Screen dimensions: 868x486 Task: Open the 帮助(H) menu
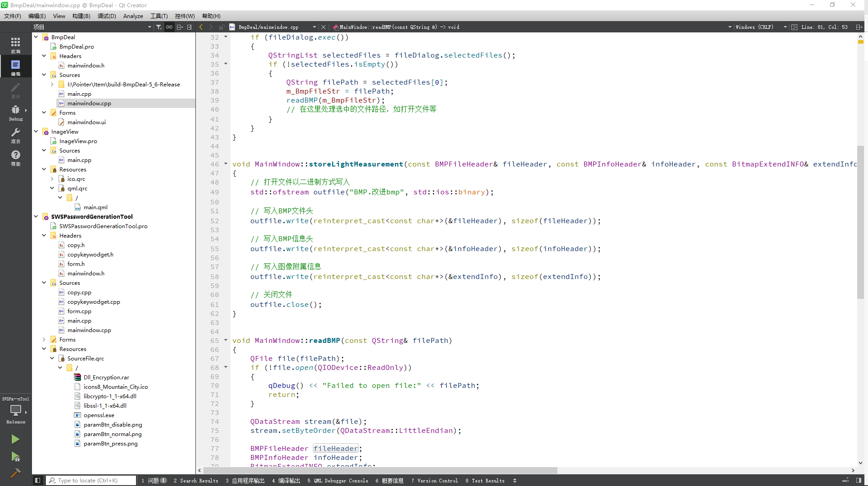coord(211,16)
